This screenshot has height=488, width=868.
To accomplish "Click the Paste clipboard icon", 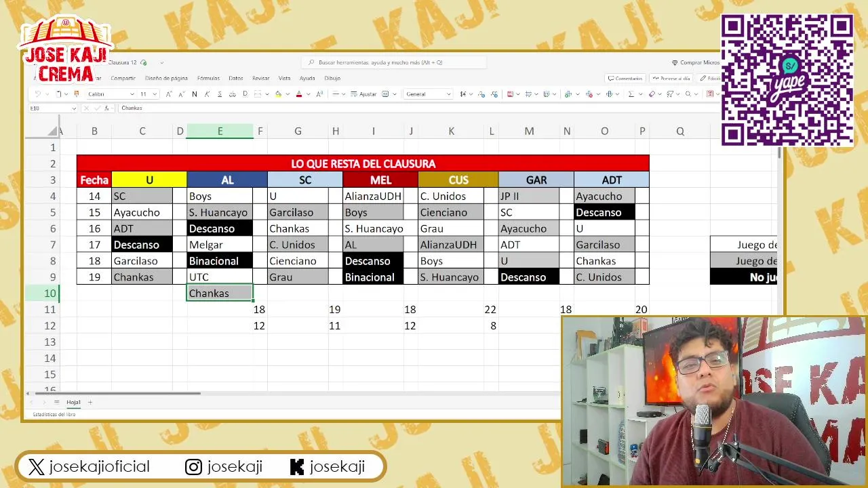I will (x=59, y=94).
